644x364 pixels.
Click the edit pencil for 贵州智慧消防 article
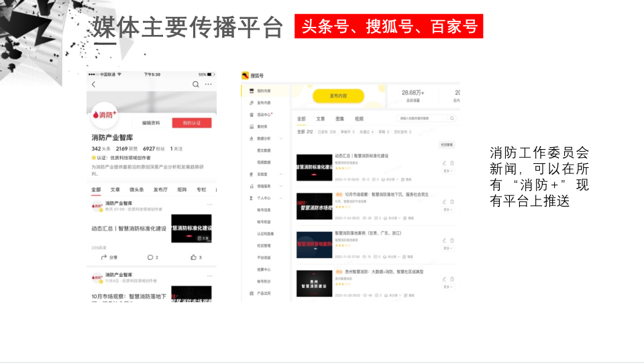(x=444, y=279)
